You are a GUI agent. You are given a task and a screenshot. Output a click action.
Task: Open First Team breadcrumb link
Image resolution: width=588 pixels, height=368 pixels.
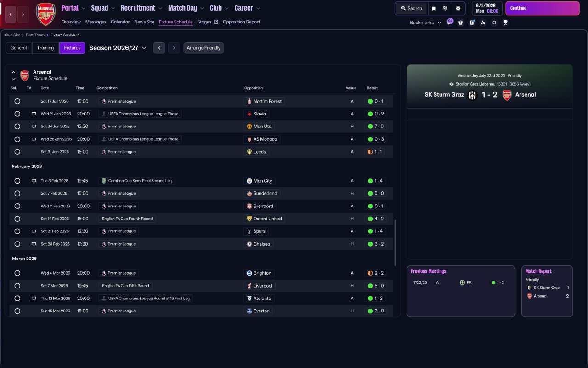35,35
